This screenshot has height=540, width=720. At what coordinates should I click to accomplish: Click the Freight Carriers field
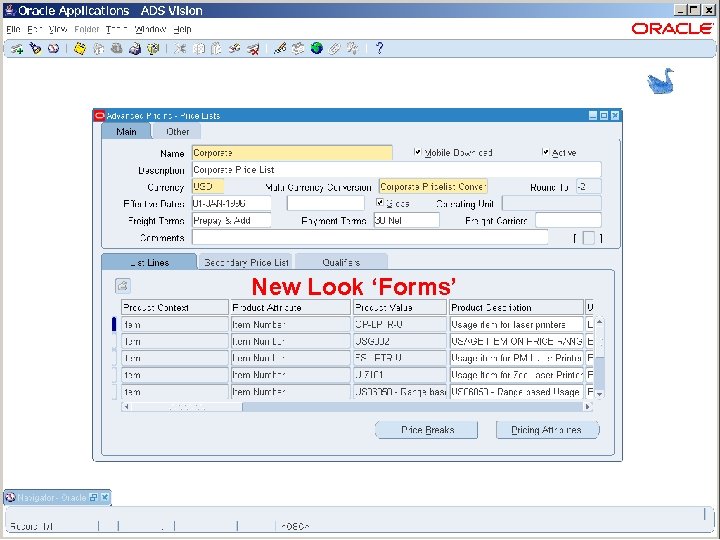(x=568, y=220)
